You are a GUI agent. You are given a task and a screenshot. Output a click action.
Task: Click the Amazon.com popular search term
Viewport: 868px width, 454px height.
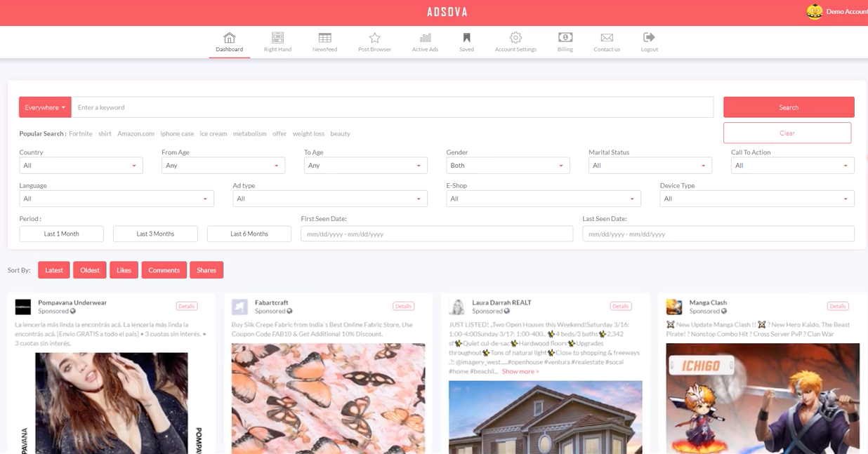[x=136, y=133]
